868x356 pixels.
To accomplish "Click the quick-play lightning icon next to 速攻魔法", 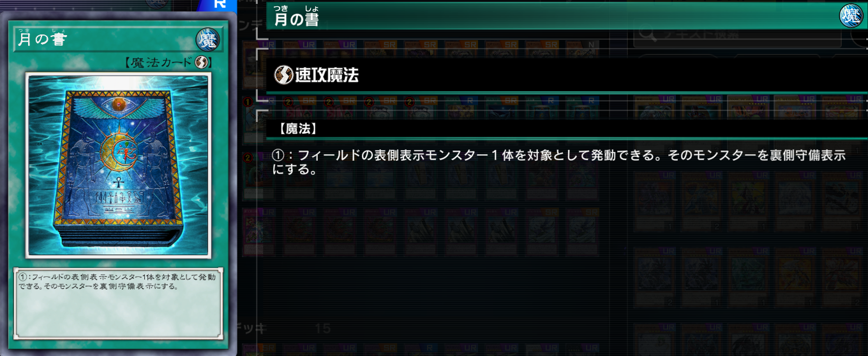I will tap(283, 75).
